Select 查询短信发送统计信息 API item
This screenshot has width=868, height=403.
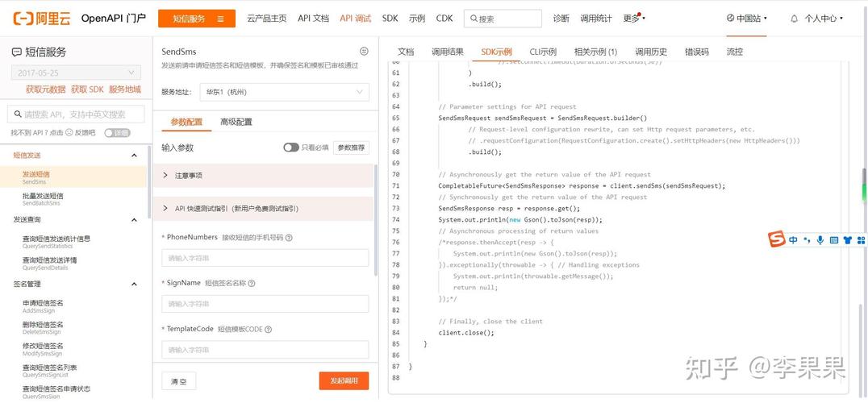click(x=73, y=242)
